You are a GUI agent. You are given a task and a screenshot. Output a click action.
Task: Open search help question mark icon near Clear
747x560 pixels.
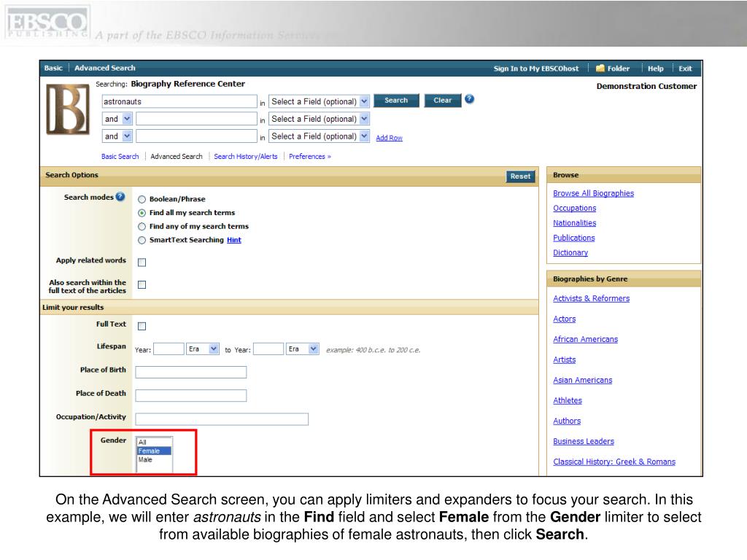469,99
